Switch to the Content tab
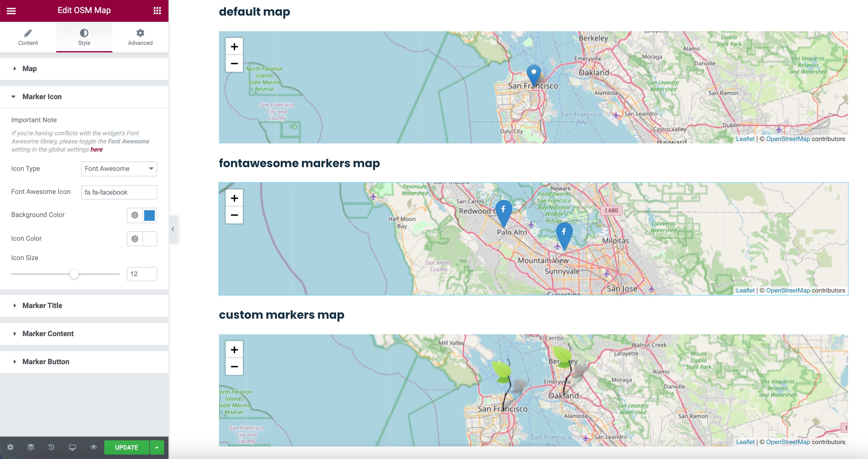 pyautogui.click(x=28, y=37)
